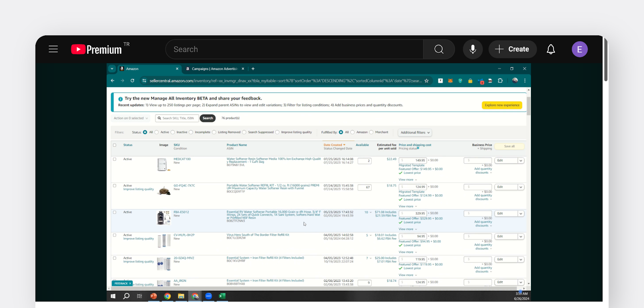Expand the Additional filters dropdown
Viewport: 644px width, 308px height.
[415, 132]
